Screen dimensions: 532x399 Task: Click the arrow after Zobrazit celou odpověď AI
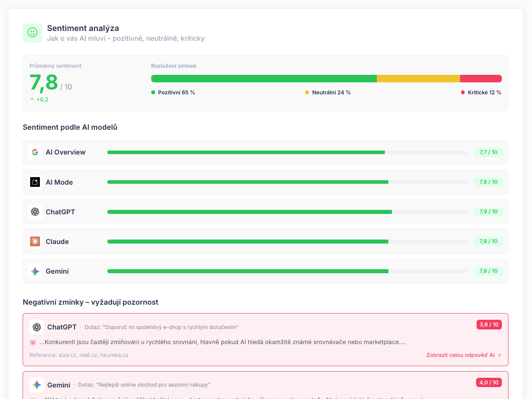(500, 355)
